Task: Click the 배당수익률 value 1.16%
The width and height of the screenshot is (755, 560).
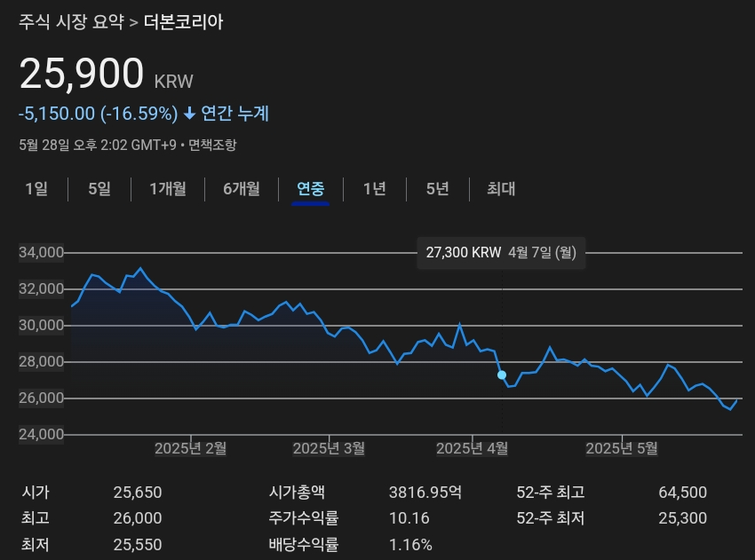Action: click(x=411, y=545)
